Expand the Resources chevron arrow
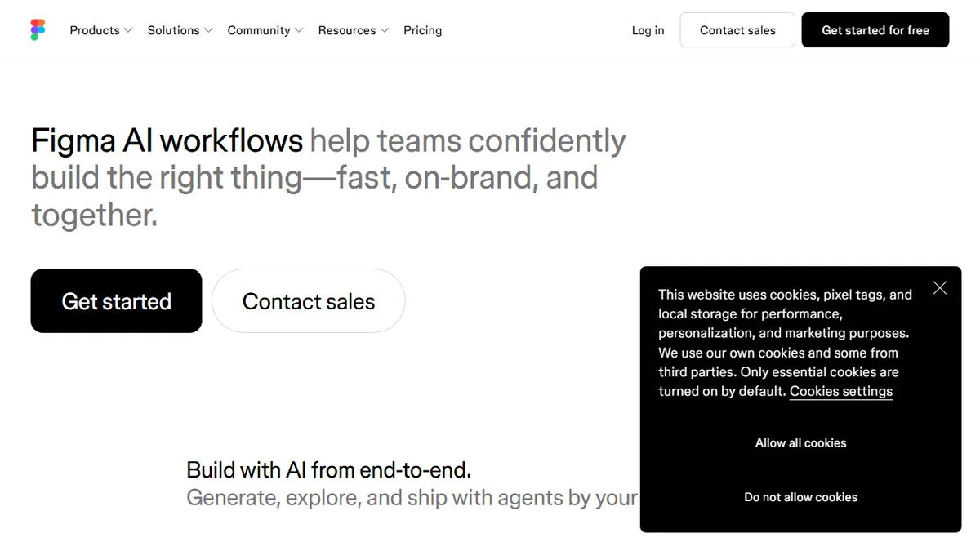 [385, 30]
